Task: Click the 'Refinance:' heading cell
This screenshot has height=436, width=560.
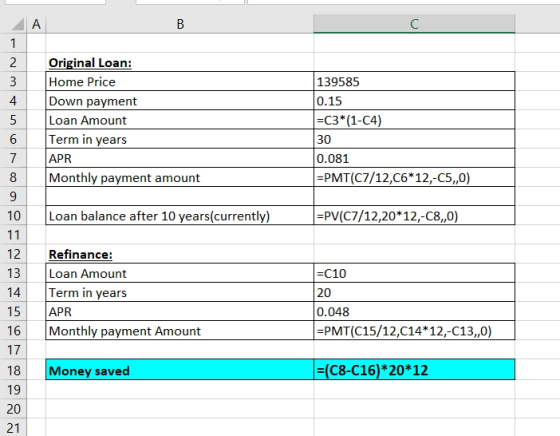Action: tap(180, 254)
